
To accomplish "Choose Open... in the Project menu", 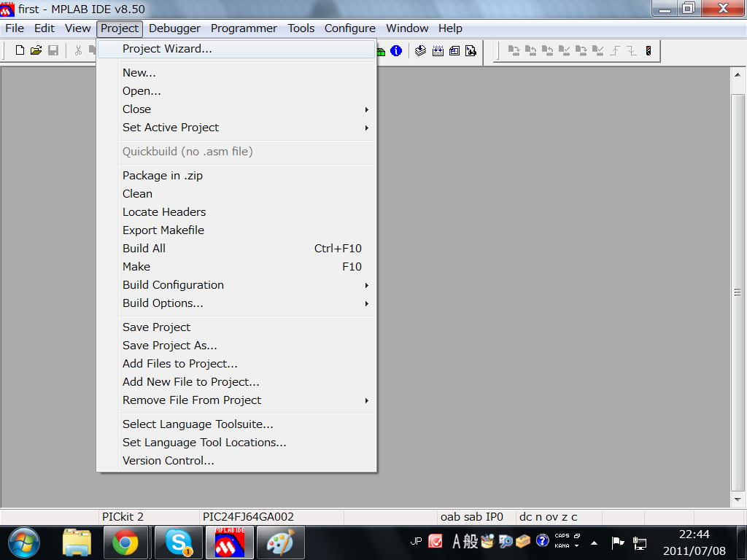I will click(x=236, y=91).
